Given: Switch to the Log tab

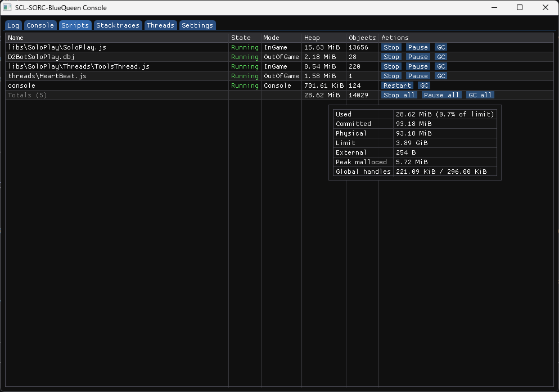Looking at the screenshot, I should click(x=13, y=25).
